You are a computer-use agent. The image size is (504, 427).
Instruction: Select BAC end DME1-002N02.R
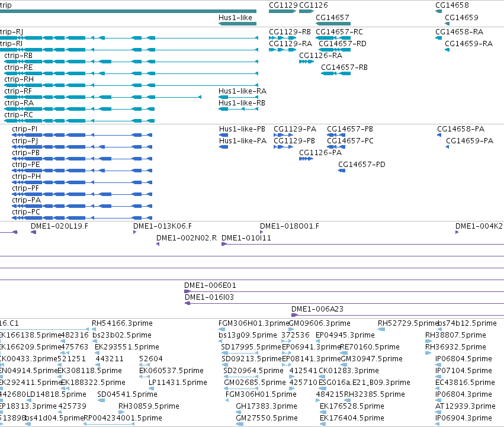(187, 238)
